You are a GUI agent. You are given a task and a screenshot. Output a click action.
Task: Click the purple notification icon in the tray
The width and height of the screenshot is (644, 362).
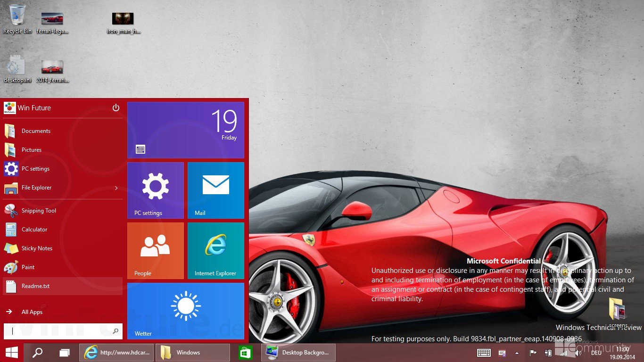503,353
